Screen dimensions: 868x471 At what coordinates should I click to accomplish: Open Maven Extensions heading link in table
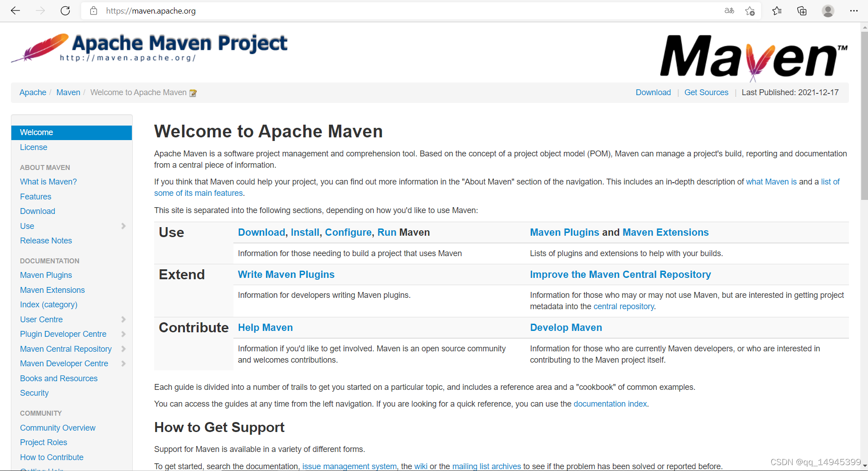[666, 233]
